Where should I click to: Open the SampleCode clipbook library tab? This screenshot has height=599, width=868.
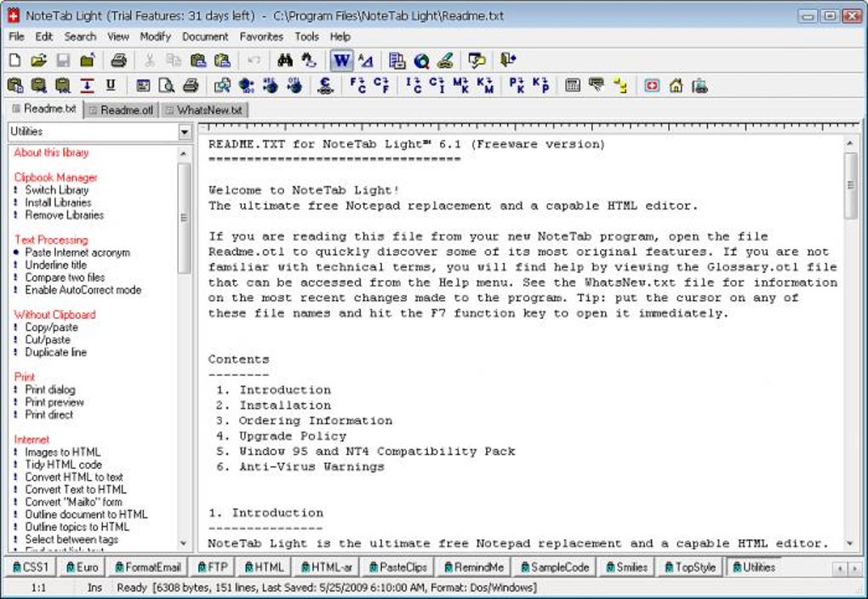coord(555,568)
